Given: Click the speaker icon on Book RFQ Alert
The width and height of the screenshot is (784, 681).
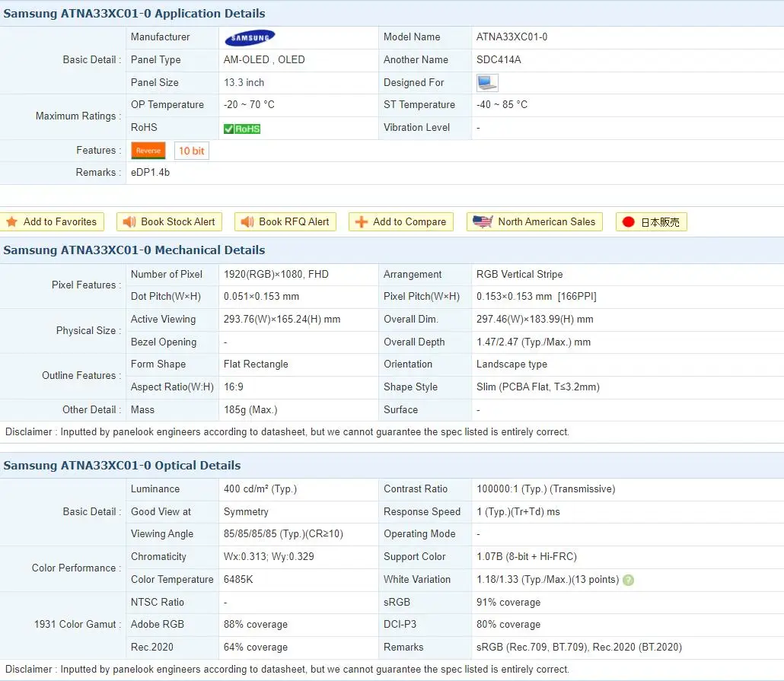Looking at the screenshot, I should 247,221.
